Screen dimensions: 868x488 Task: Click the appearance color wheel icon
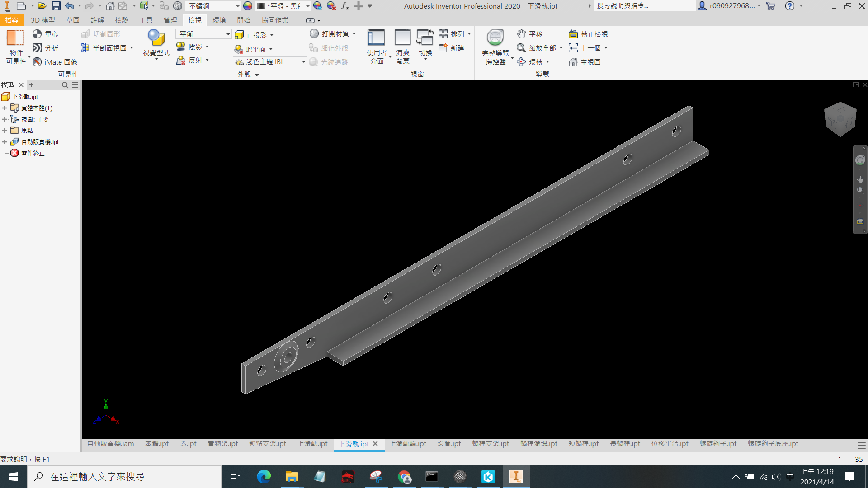click(248, 6)
